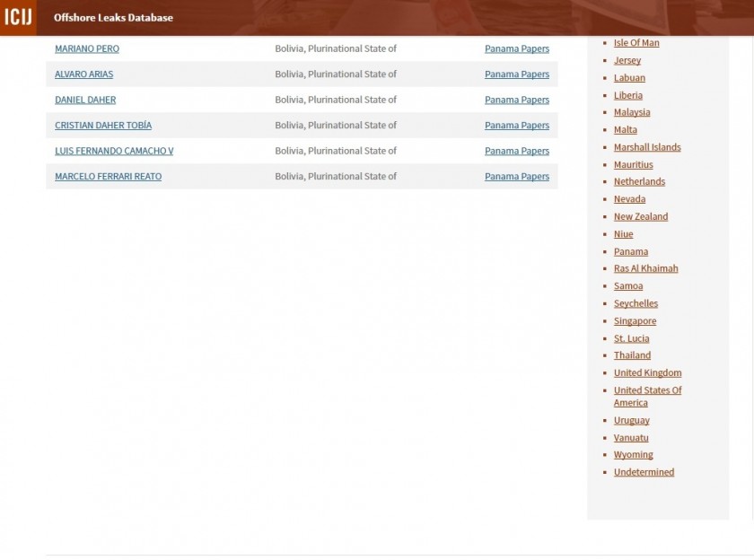Open DANIEL DAHER officer record
This screenshot has height=560, width=754.
pyautogui.click(x=85, y=100)
